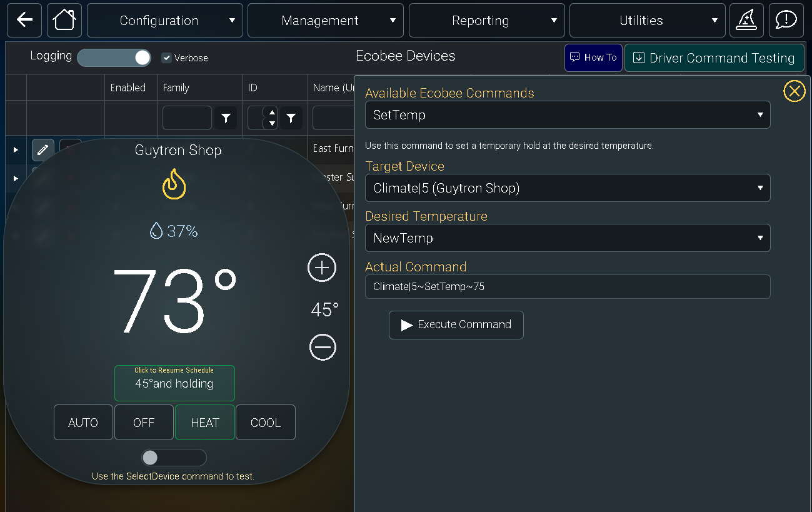Click the Enabled column header
This screenshot has height=512, width=812.
coord(128,88)
